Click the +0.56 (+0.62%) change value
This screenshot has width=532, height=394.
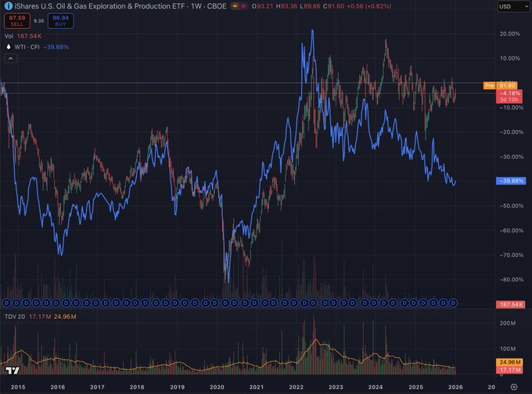pyautogui.click(x=368, y=6)
